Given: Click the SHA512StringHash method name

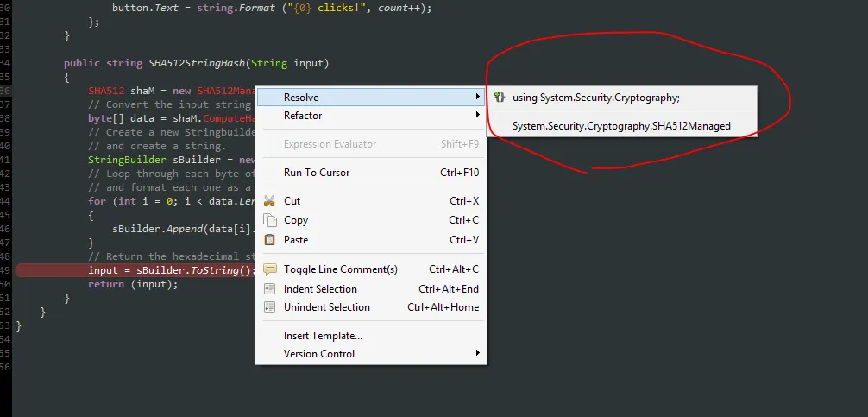Looking at the screenshot, I should [197, 63].
